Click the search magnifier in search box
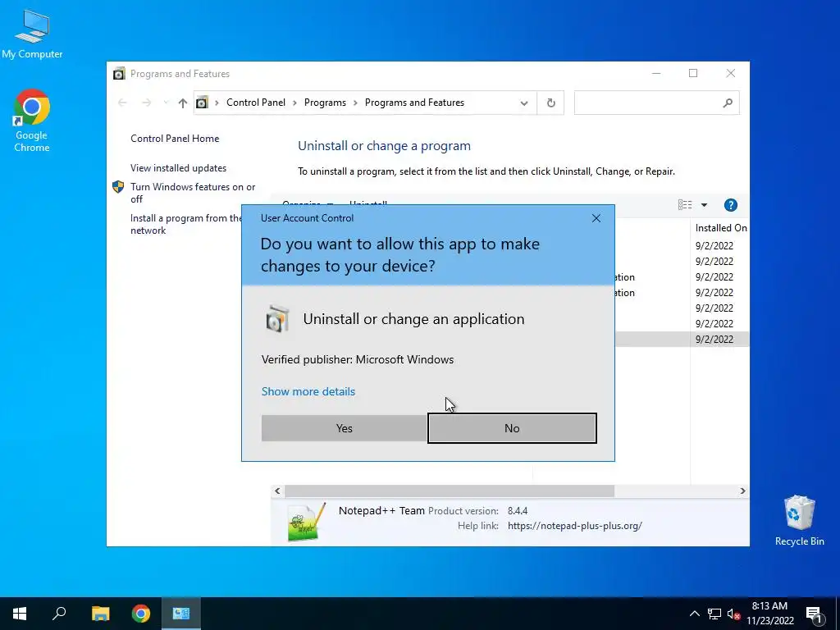This screenshot has height=630, width=840. point(728,103)
